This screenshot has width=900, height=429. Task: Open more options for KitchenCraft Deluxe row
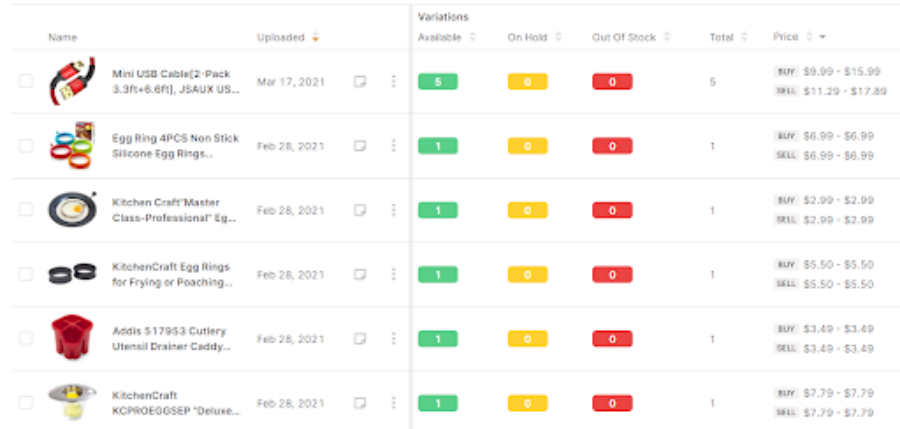393,403
